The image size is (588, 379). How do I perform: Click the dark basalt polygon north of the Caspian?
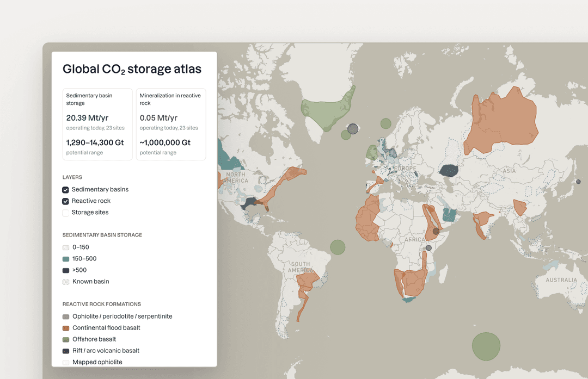(449, 170)
